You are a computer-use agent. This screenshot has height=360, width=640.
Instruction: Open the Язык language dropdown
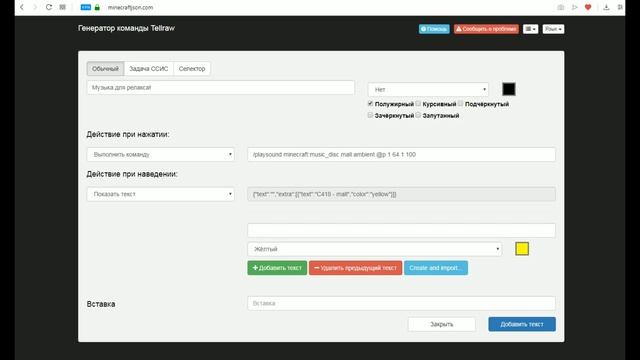[553, 29]
